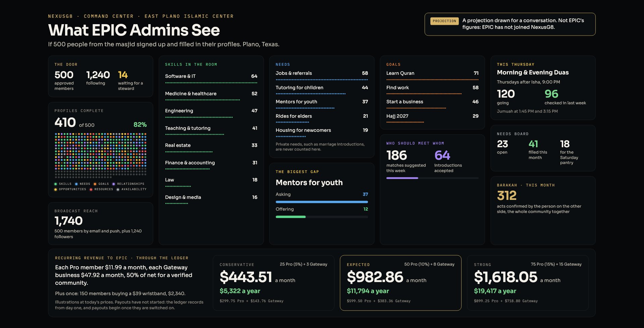
Task: Click the yellow OPPORTUNITIES legend dot
Action: coord(55,189)
